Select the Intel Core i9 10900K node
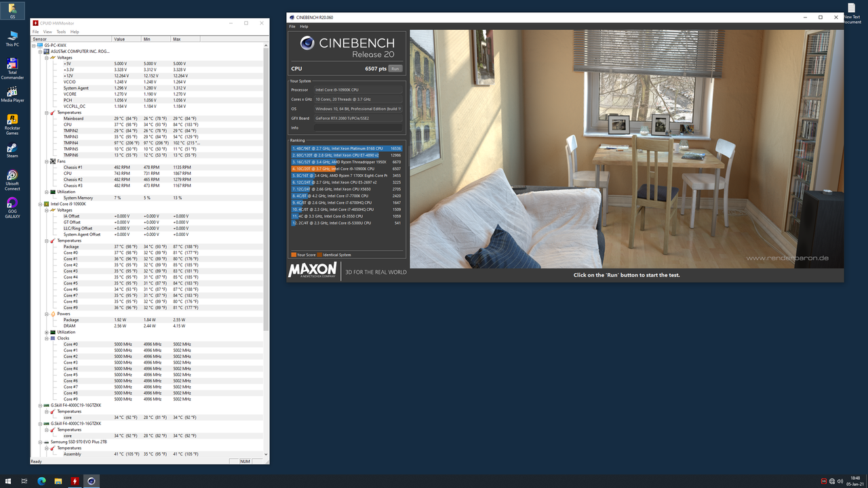Screen dimensions: 868x488 [x=68, y=204]
